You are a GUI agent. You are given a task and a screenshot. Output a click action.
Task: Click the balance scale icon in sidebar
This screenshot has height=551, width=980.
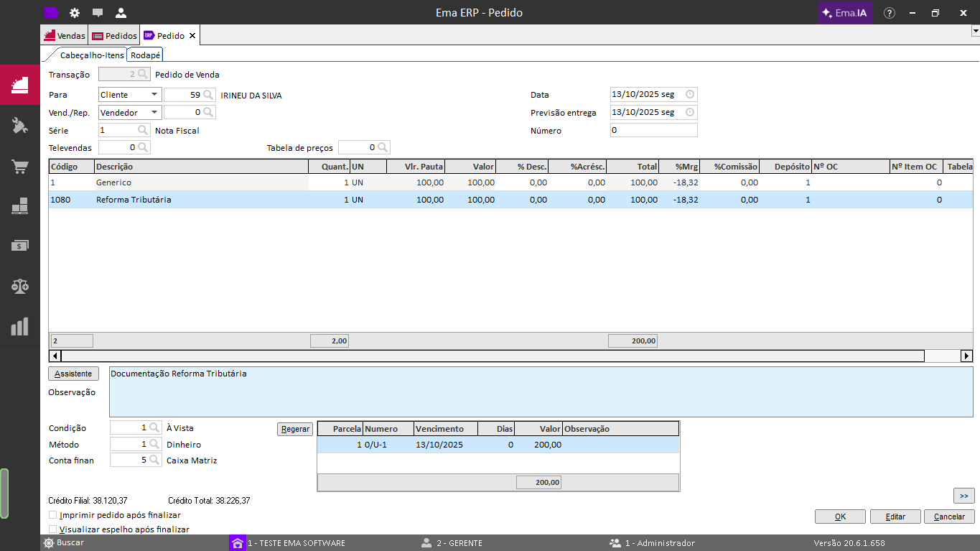click(x=19, y=286)
